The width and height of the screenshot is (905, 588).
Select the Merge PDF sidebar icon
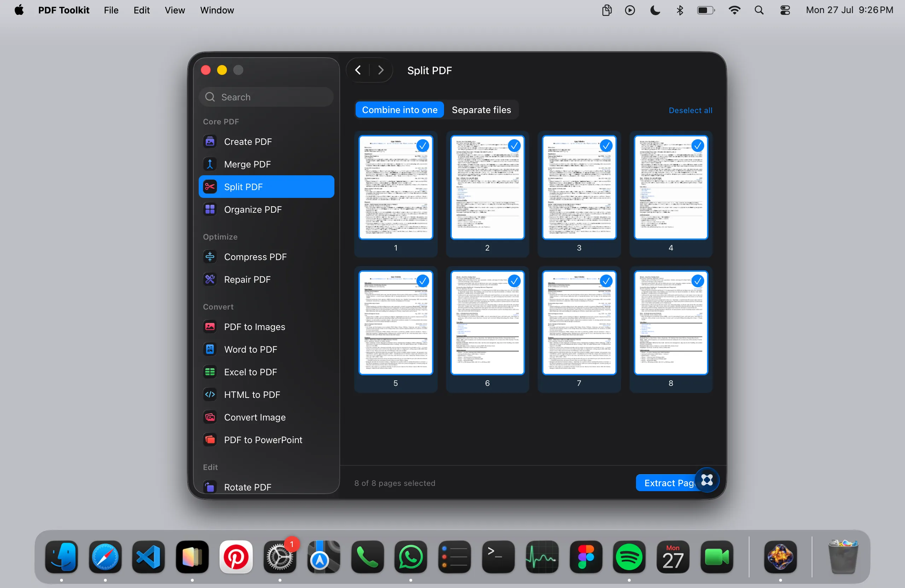(210, 164)
